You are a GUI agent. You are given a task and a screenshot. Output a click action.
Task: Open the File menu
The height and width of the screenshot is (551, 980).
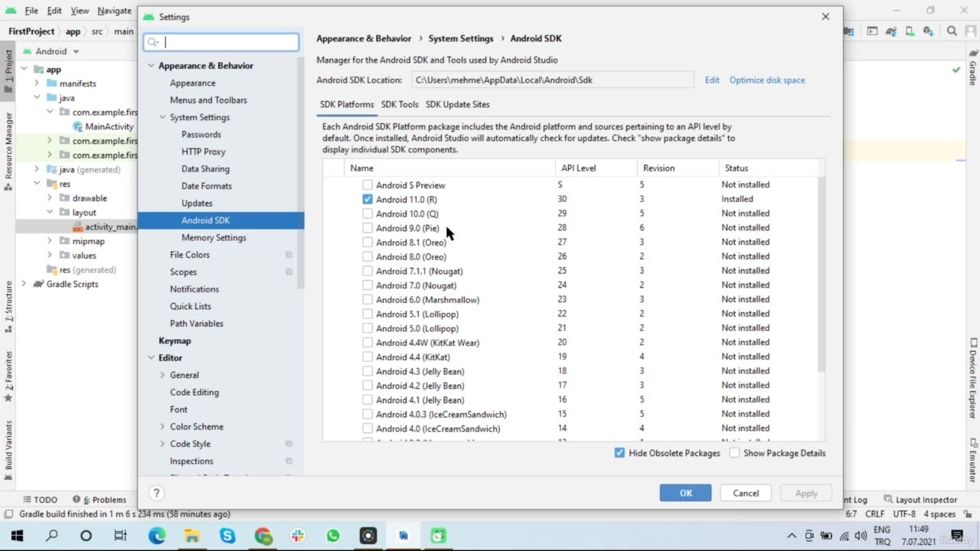click(x=31, y=11)
